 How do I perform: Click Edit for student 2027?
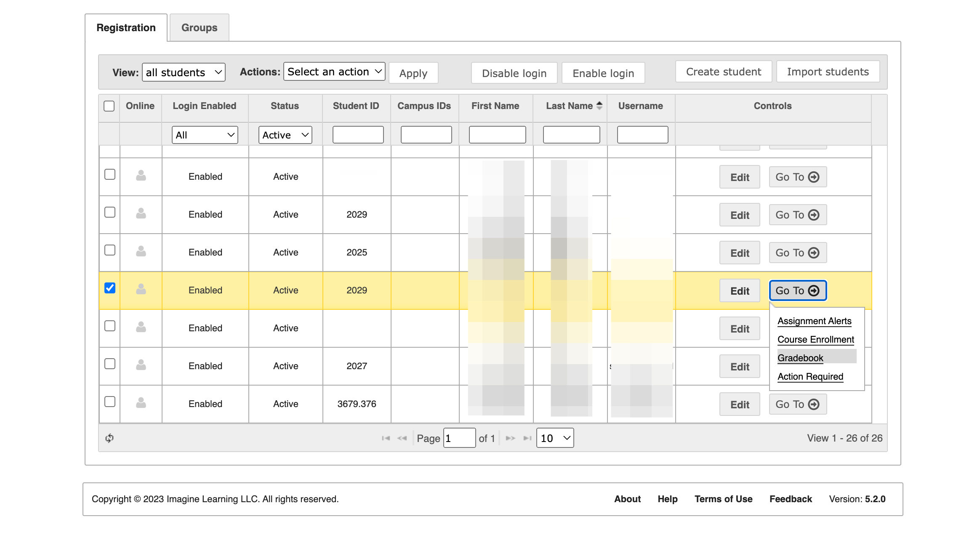click(740, 367)
